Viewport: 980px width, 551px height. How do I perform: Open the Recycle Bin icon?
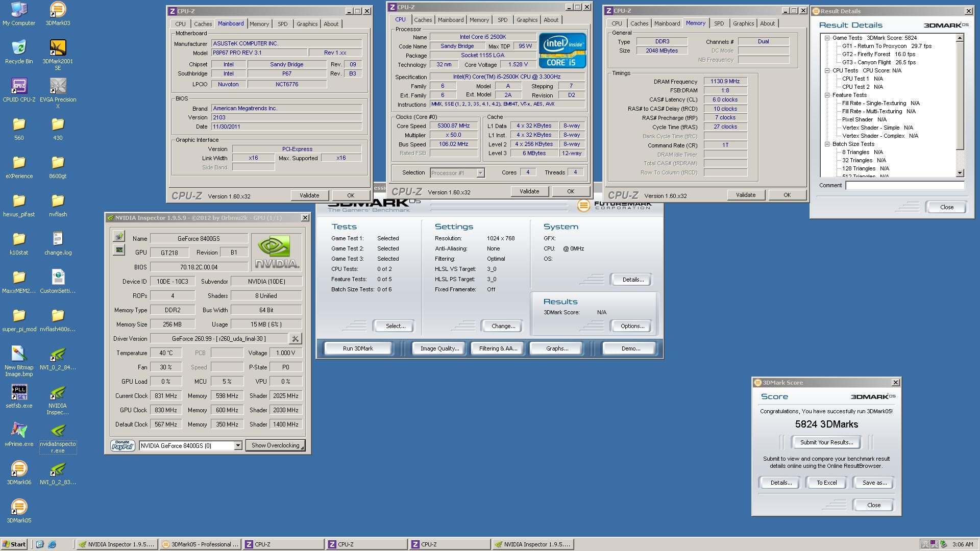click(x=19, y=52)
